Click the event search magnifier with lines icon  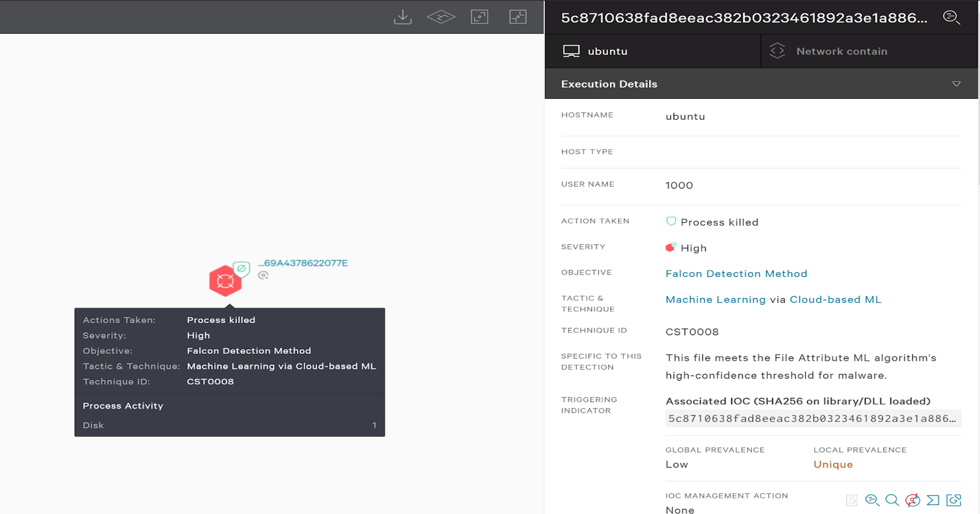[872, 500]
